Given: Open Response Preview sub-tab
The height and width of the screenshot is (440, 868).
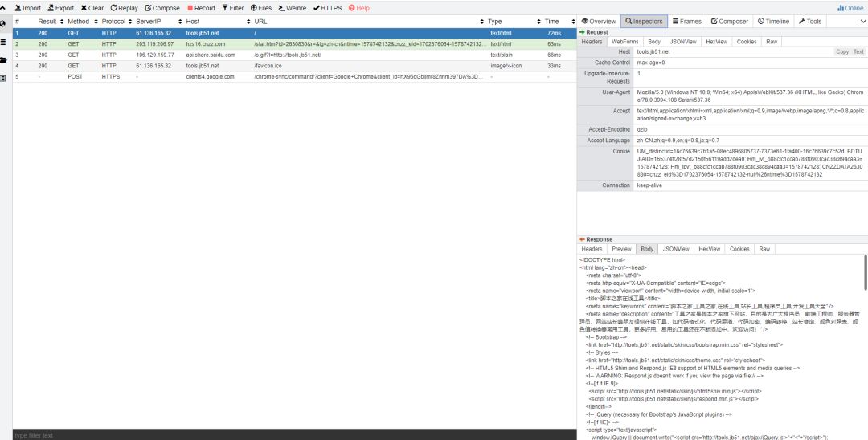Looking at the screenshot, I should [x=621, y=249].
